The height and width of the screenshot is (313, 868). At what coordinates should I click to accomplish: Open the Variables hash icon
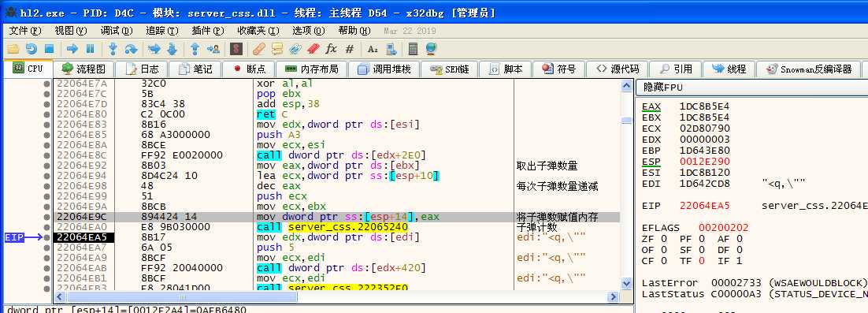tap(349, 49)
